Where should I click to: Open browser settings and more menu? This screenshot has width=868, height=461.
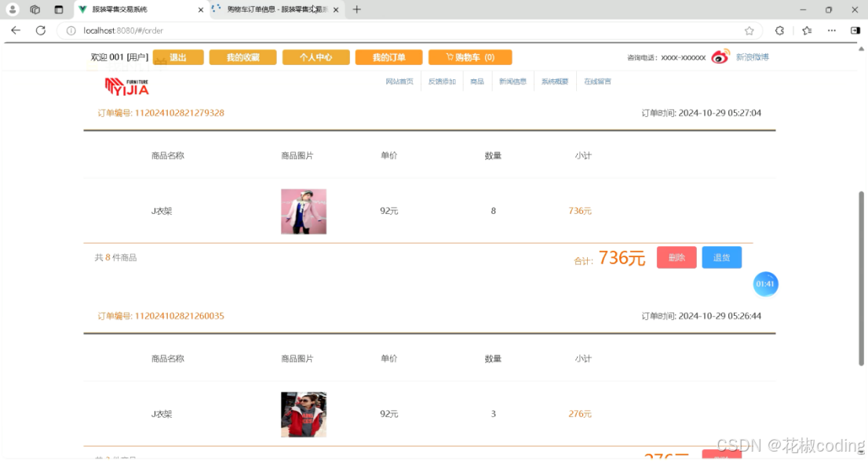click(831, 31)
